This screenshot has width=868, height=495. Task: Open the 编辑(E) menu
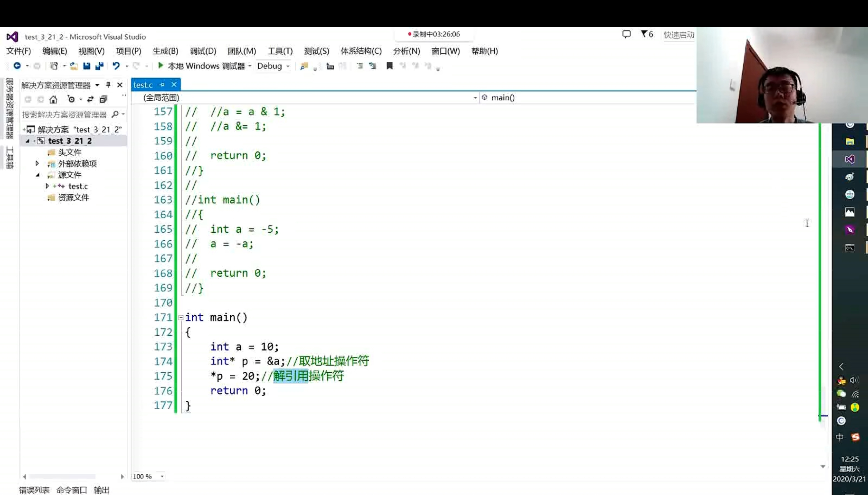click(55, 51)
